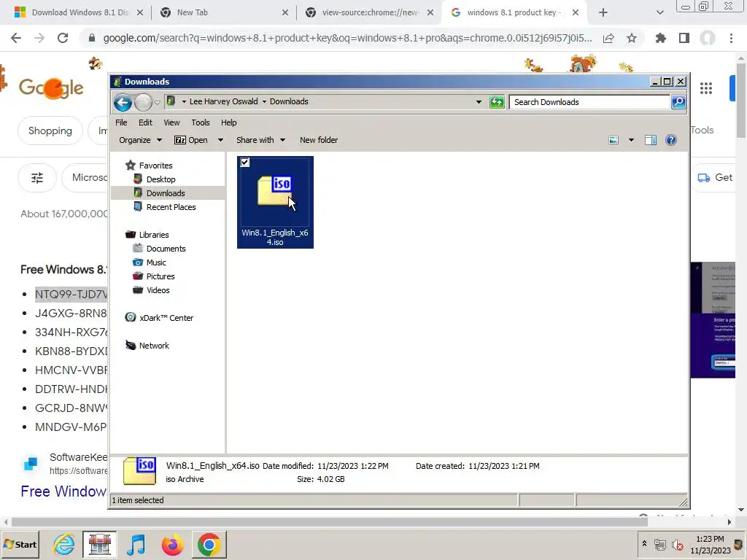Screen dimensions: 747x560
Task: Launch Firefox from the taskbar
Action: (172, 544)
